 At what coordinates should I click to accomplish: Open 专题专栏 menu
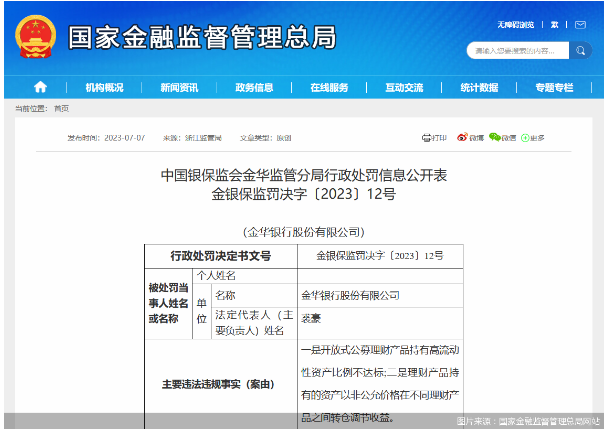[x=554, y=88]
